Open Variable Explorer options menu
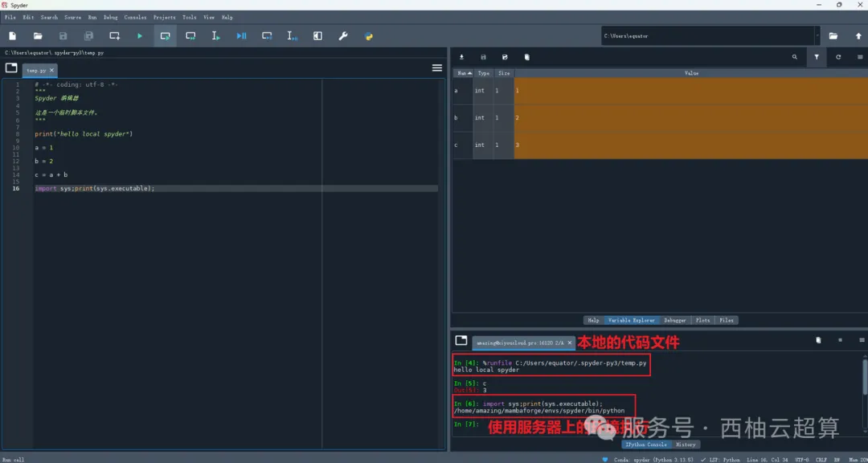Screen dimensions: 868x463 (x=860, y=57)
